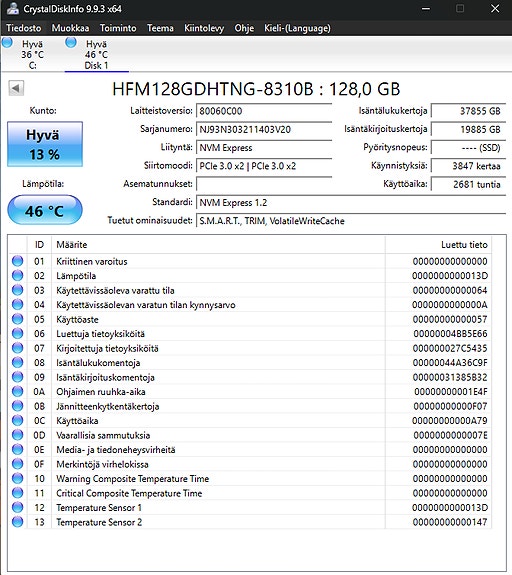The height and width of the screenshot is (575, 512).
Task: Click the status orb for Kriittinen varoitus
Action: click(x=18, y=261)
